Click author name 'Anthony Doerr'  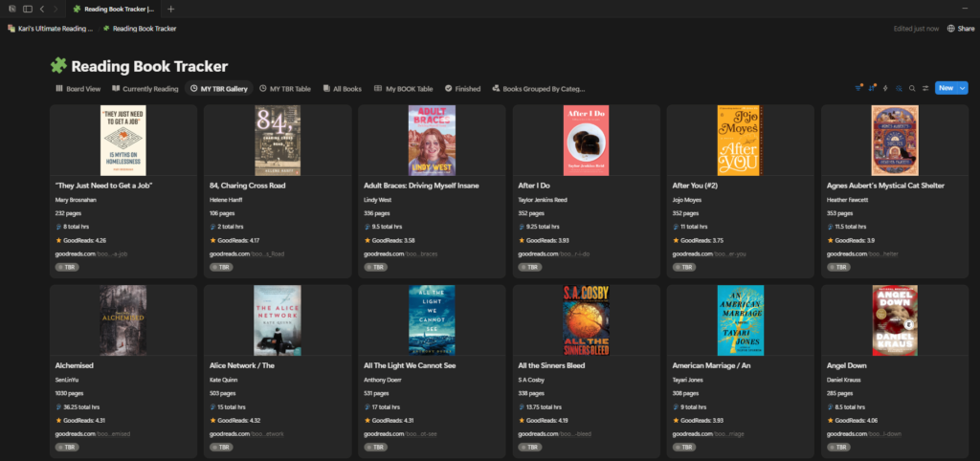[x=383, y=380]
